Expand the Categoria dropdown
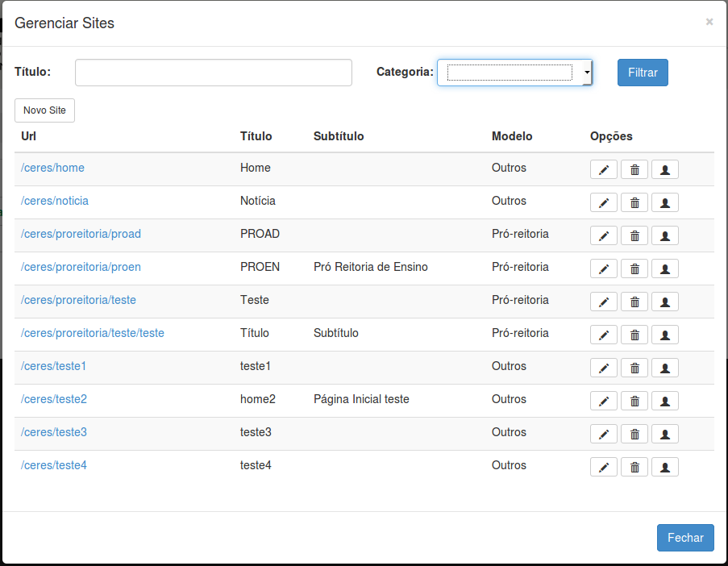This screenshot has width=728, height=566. tap(514, 73)
